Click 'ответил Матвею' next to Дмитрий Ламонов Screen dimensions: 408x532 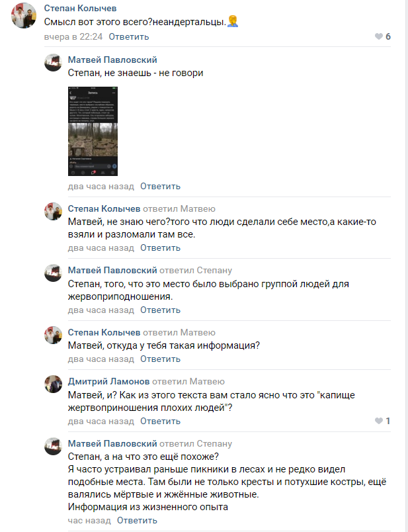(188, 381)
